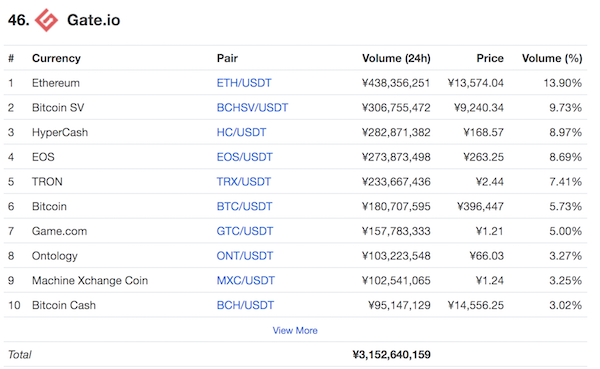Open the BCHSV/USDT pair link

point(252,108)
